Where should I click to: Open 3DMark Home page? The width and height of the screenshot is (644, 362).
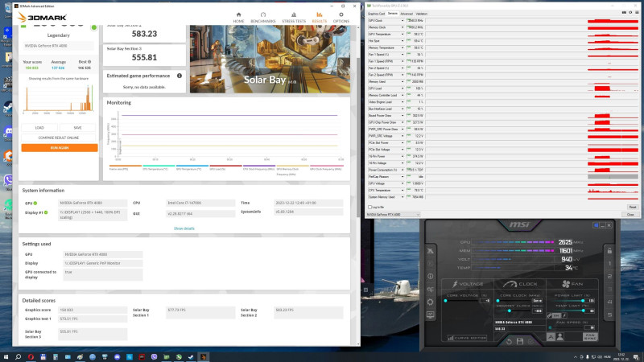[x=238, y=17]
